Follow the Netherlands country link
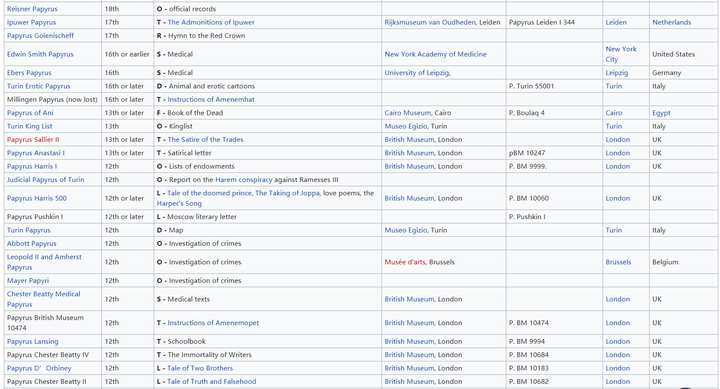Image resolution: width=720 pixels, height=389 pixels. pos(672,22)
